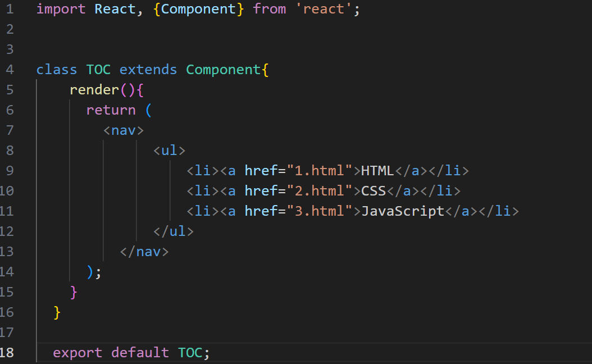Click line number 18 in the gutter

(x=7, y=353)
